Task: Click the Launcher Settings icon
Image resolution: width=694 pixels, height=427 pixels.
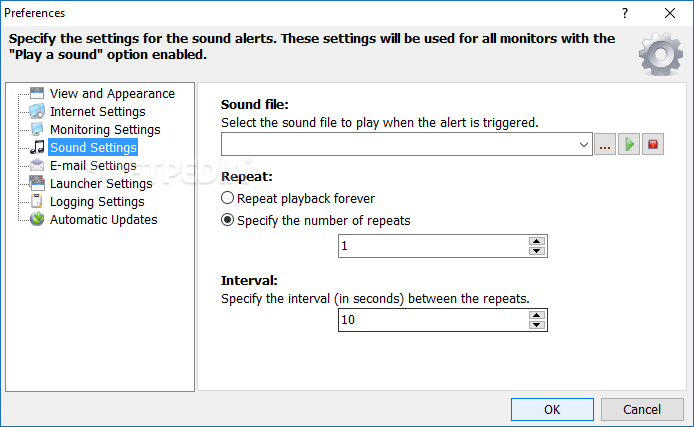Action: [37, 183]
